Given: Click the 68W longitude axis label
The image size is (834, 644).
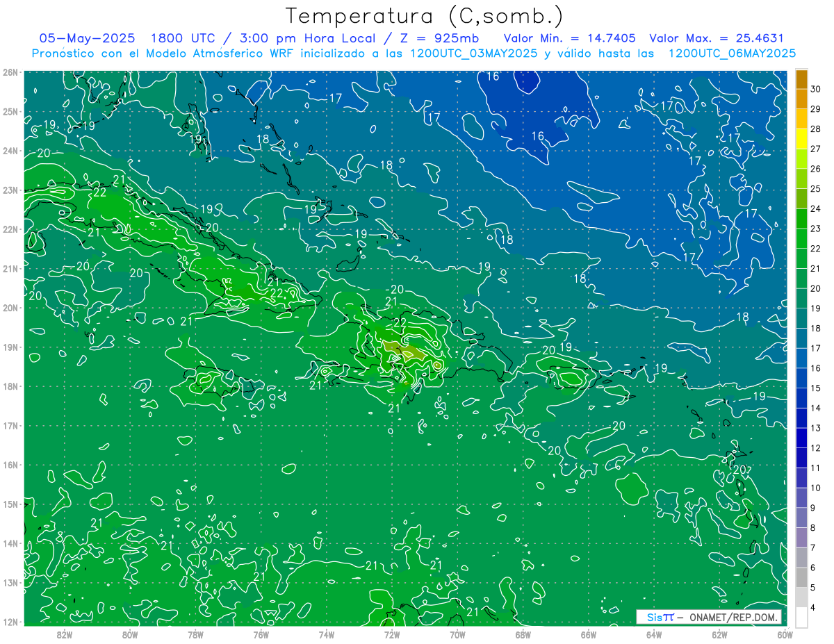Looking at the screenshot, I should click(x=523, y=634).
